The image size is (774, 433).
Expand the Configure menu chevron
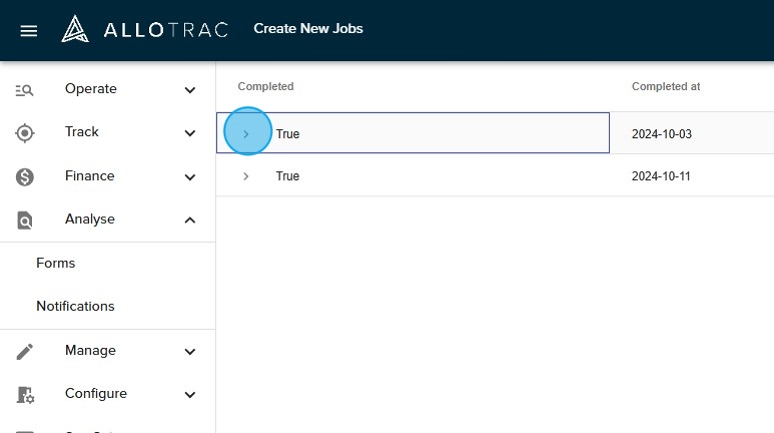click(190, 395)
